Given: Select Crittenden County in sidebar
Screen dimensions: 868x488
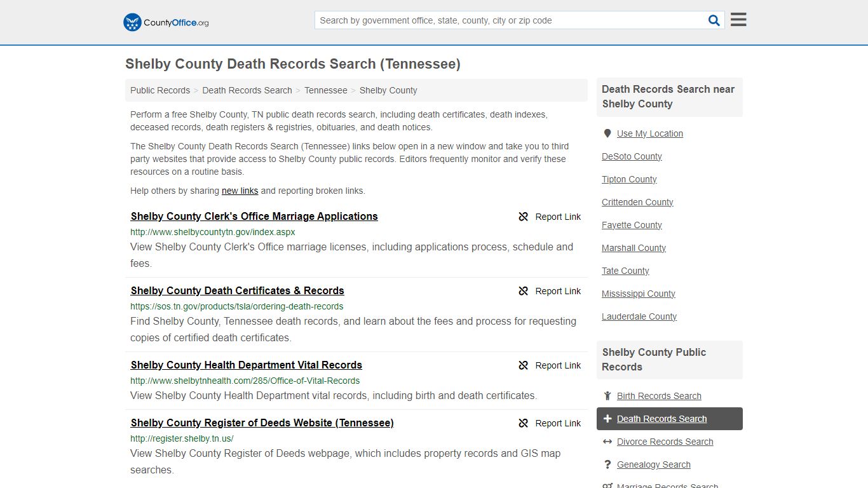Looking at the screenshot, I should pos(637,202).
